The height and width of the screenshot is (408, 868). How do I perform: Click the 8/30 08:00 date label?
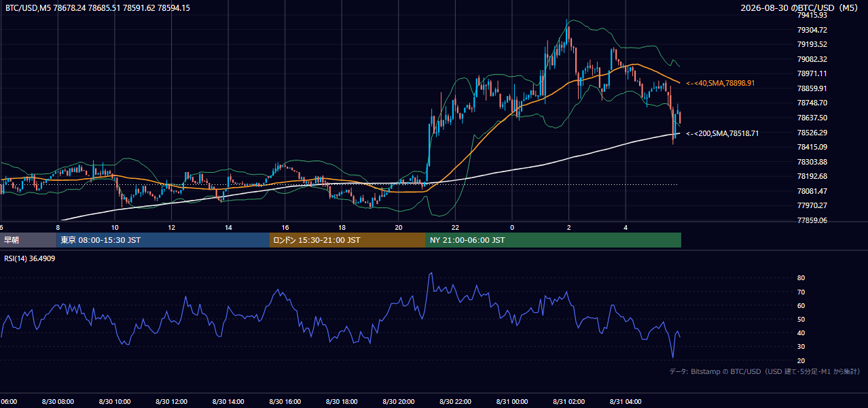58,402
